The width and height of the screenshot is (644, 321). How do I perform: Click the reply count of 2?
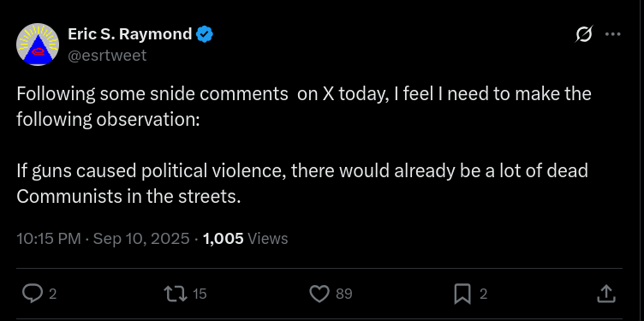coord(52,294)
